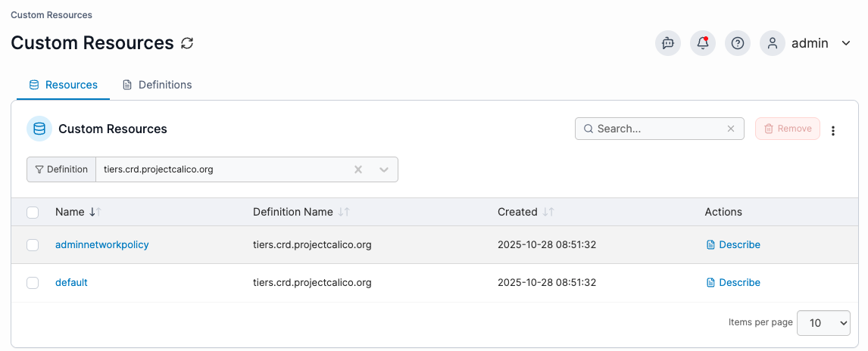Screen dimensions: 868x351
Task: Click the help question mark icon
Action: tap(738, 43)
